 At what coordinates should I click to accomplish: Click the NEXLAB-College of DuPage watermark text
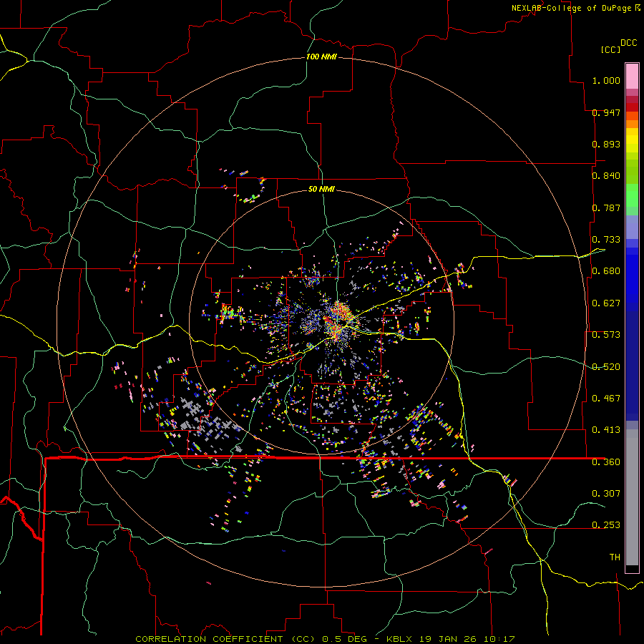tap(572, 8)
